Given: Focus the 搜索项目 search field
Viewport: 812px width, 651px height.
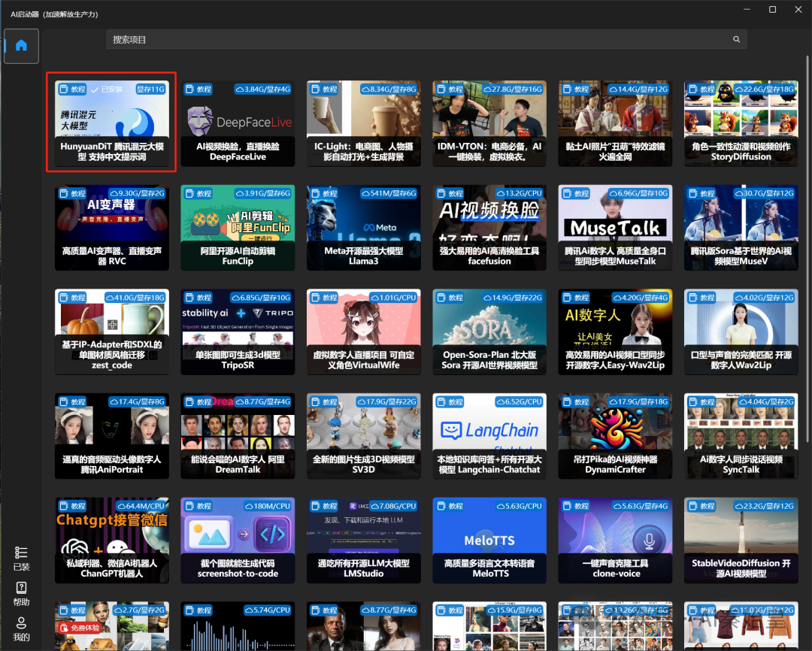Looking at the screenshot, I should (426, 39).
